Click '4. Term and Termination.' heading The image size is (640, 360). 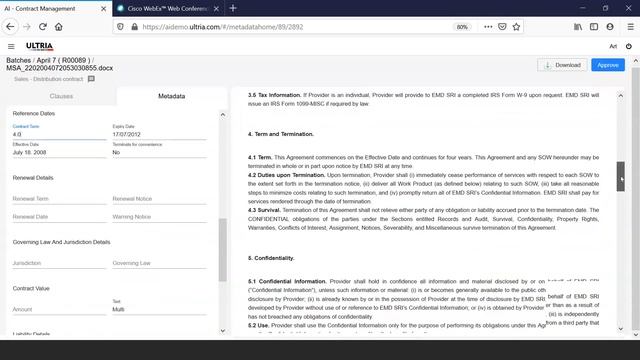(x=281, y=134)
